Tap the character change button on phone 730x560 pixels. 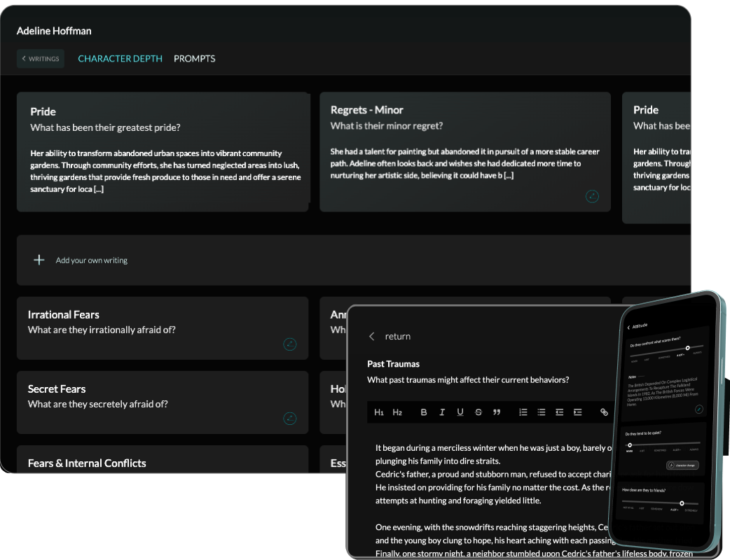(x=682, y=465)
